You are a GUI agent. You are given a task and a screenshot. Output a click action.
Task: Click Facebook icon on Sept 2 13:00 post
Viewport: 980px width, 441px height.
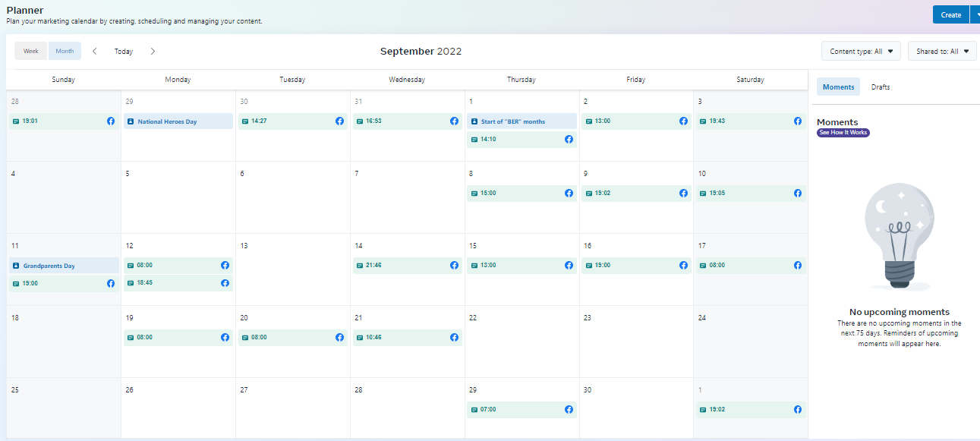click(x=684, y=121)
